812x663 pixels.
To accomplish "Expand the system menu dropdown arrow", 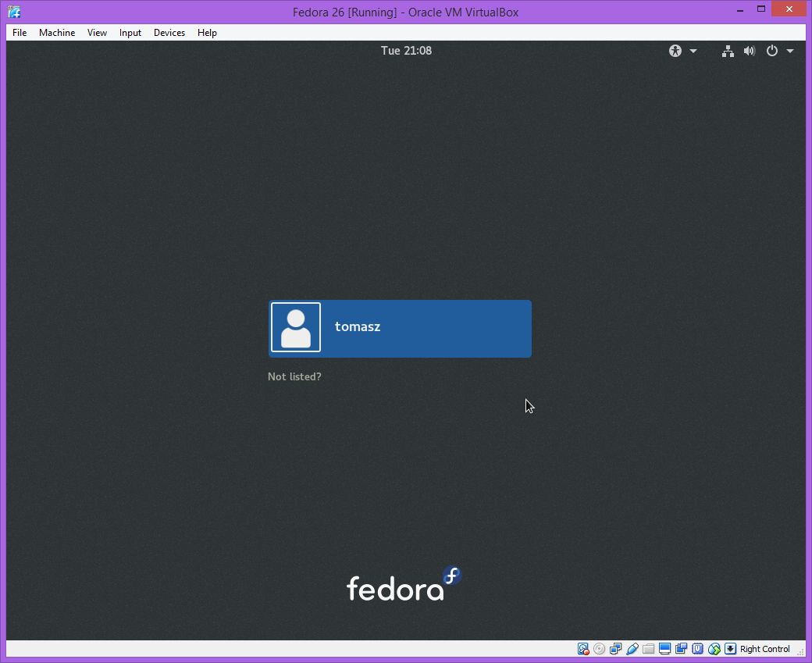I will tap(790, 51).
